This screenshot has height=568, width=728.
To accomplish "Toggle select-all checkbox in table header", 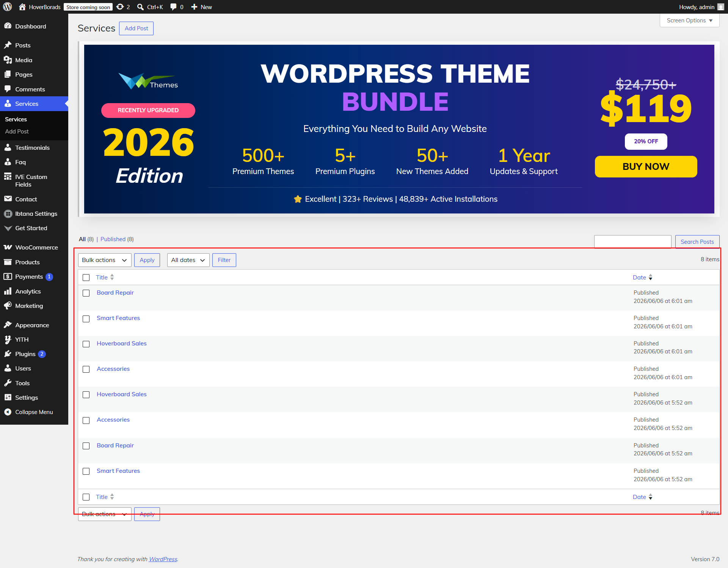I will 86,278.
